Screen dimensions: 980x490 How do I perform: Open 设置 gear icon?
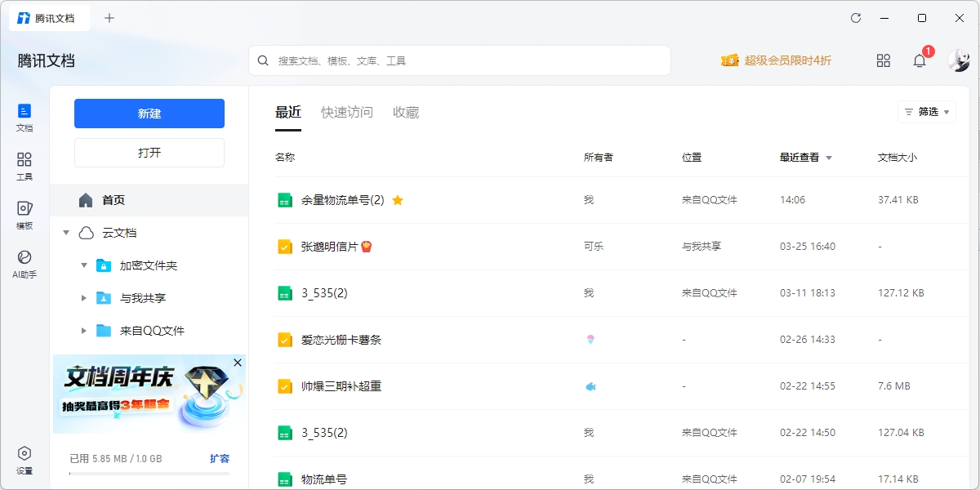point(24,460)
